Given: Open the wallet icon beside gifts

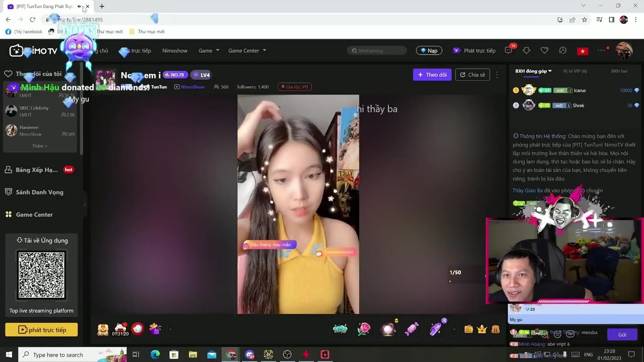Looking at the screenshot, I should point(468,329).
